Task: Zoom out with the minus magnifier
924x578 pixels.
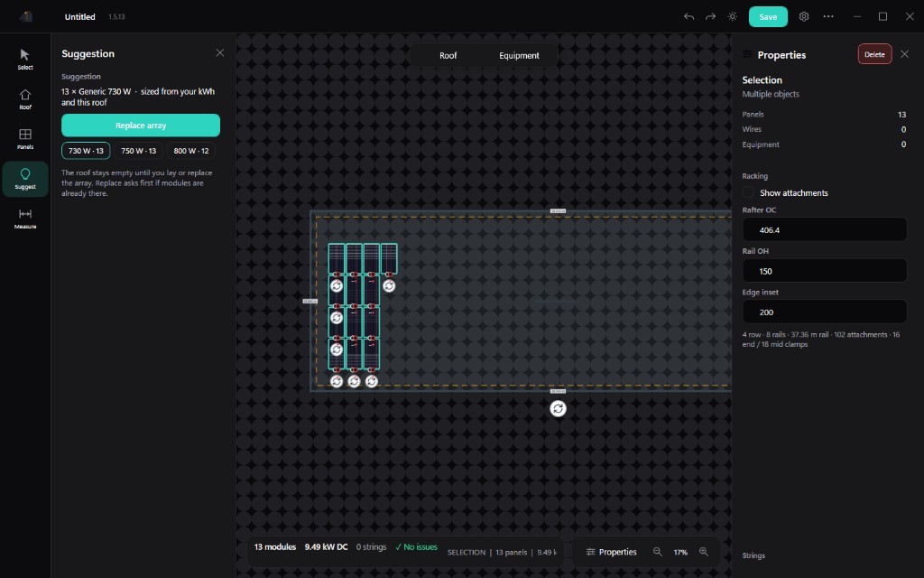Action: 657,552
